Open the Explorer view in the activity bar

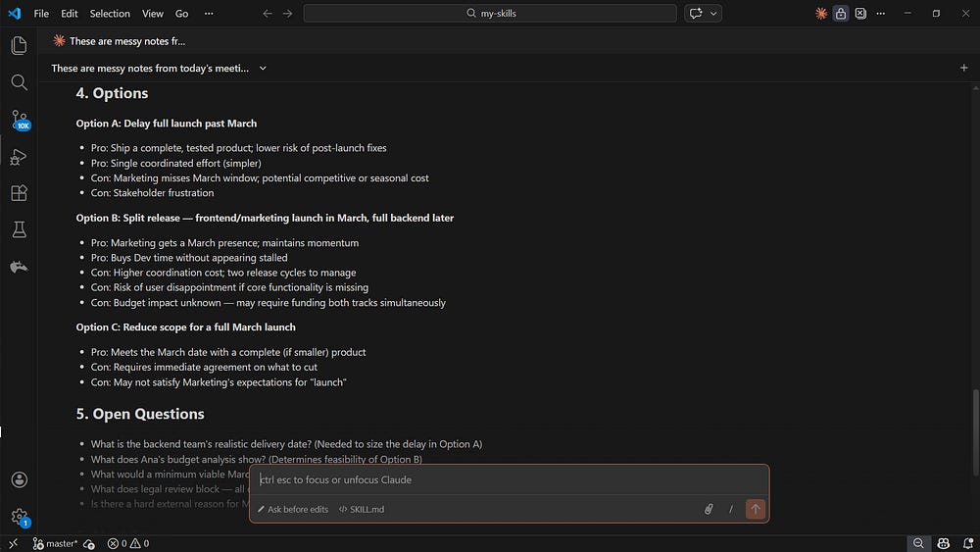pos(19,45)
